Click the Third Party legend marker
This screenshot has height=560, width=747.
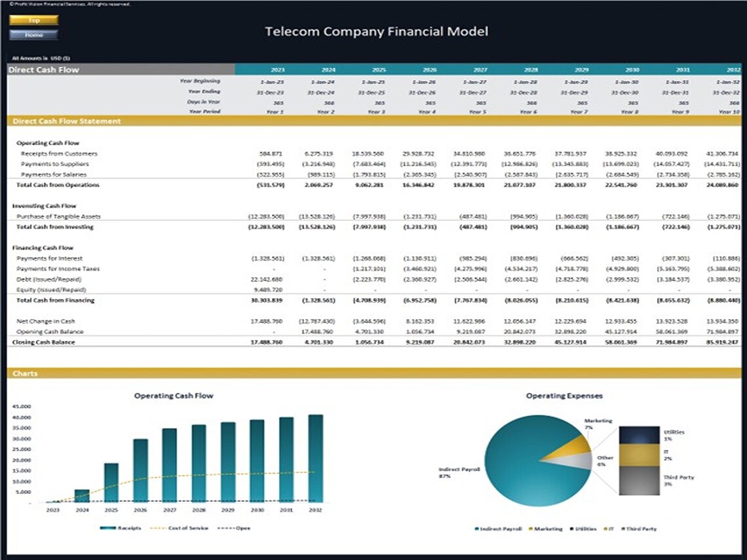[622, 529]
